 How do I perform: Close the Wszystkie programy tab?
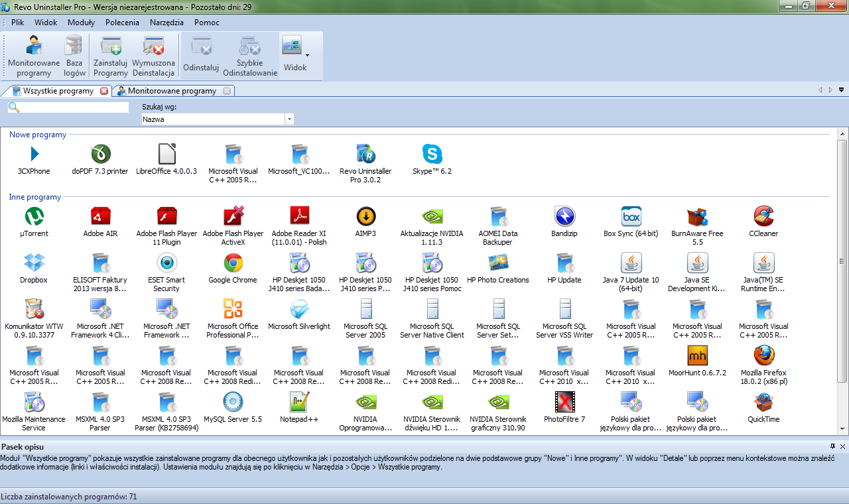(x=104, y=91)
